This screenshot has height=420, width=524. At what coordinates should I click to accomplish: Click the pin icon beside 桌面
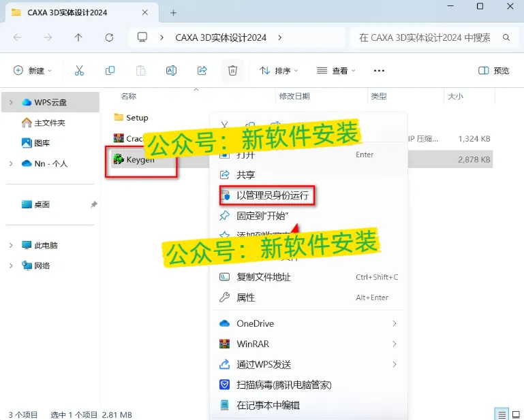pos(94,204)
